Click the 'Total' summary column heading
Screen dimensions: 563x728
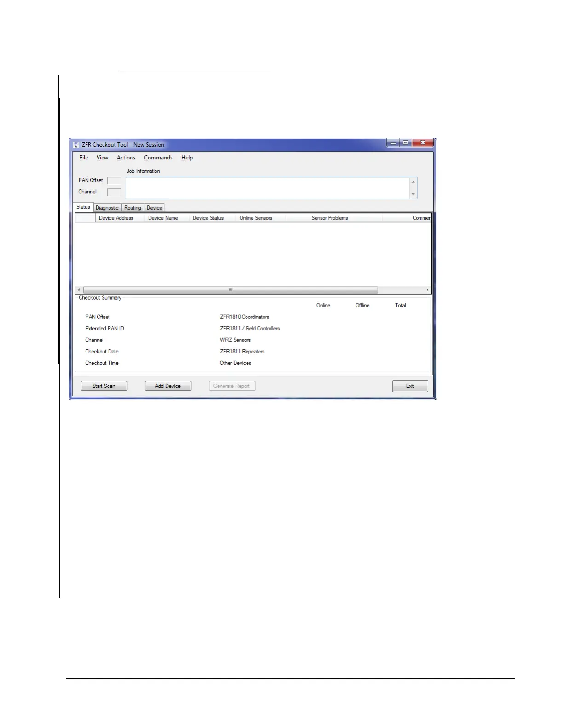(401, 306)
